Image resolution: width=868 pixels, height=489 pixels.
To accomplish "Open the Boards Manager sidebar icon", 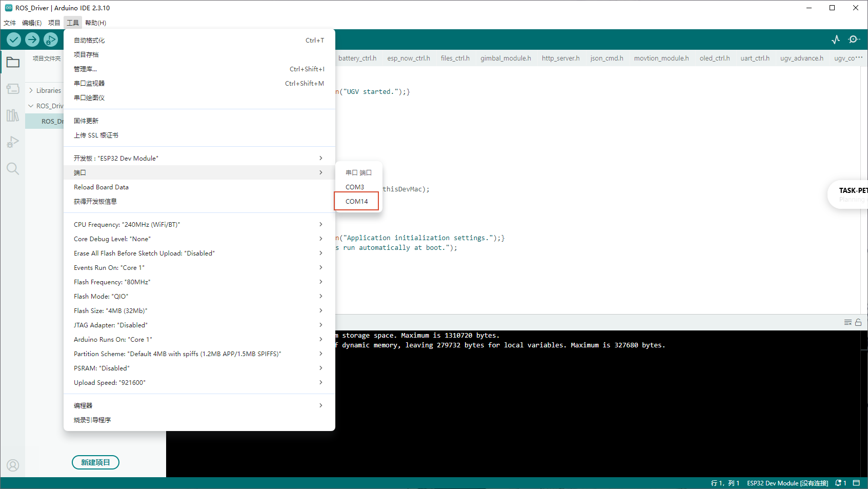I will (13, 89).
